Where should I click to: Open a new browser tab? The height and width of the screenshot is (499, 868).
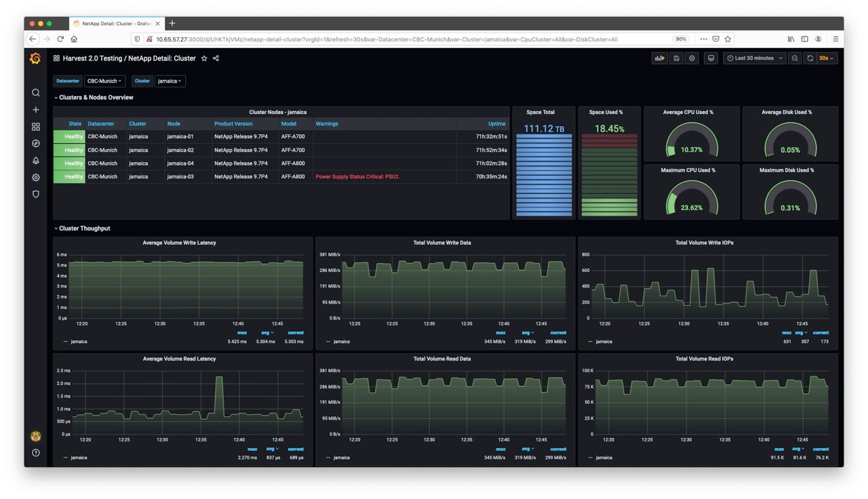pyautogui.click(x=172, y=23)
